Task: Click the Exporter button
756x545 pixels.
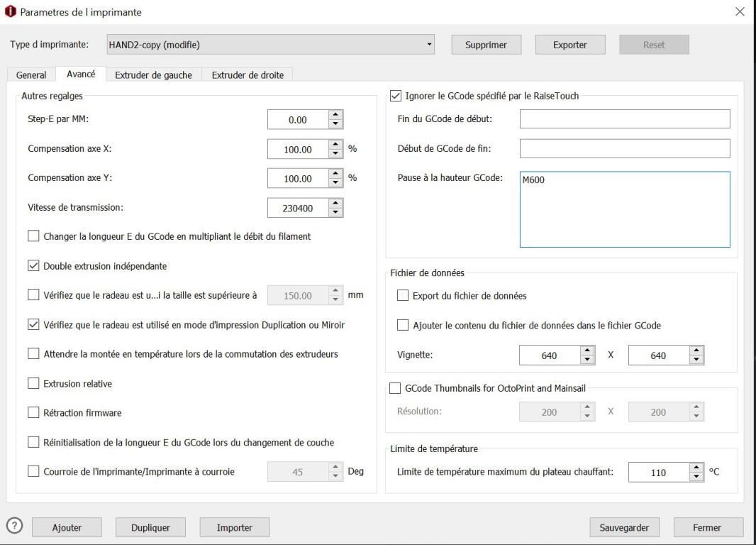Action: (570, 45)
